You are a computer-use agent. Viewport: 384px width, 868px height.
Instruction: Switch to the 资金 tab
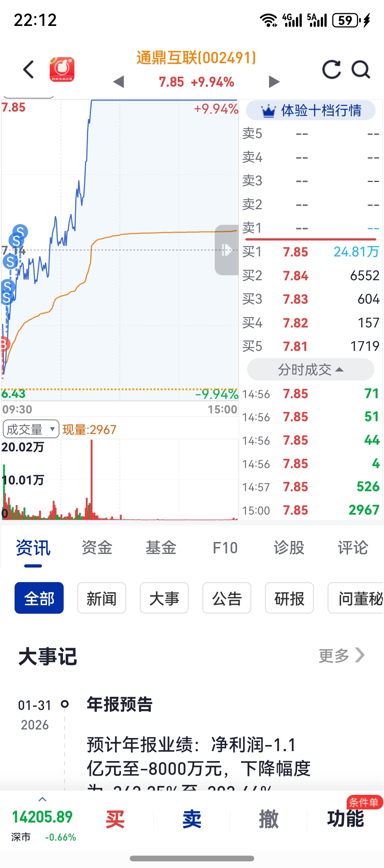97,548
